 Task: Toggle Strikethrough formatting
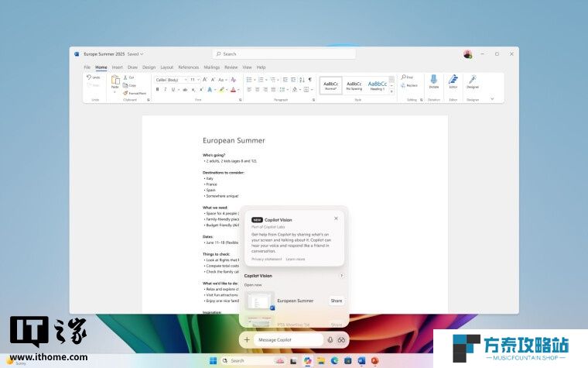tap(185, 89)
